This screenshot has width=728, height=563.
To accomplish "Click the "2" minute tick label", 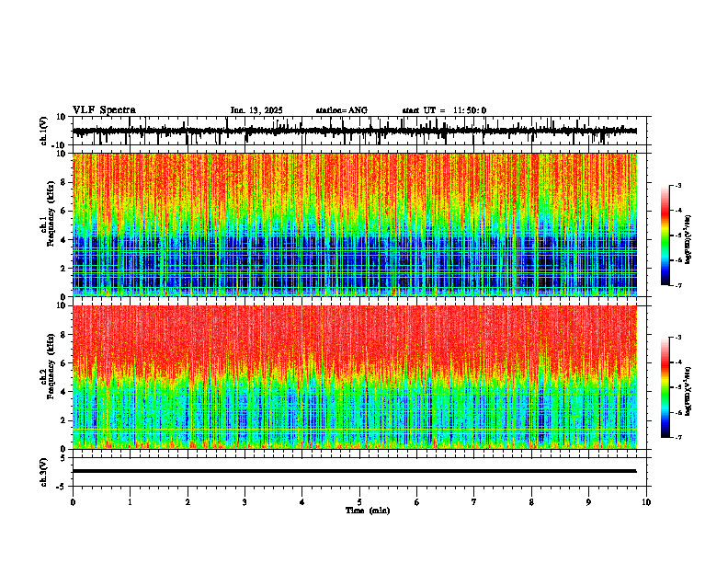I will [188, 502].
